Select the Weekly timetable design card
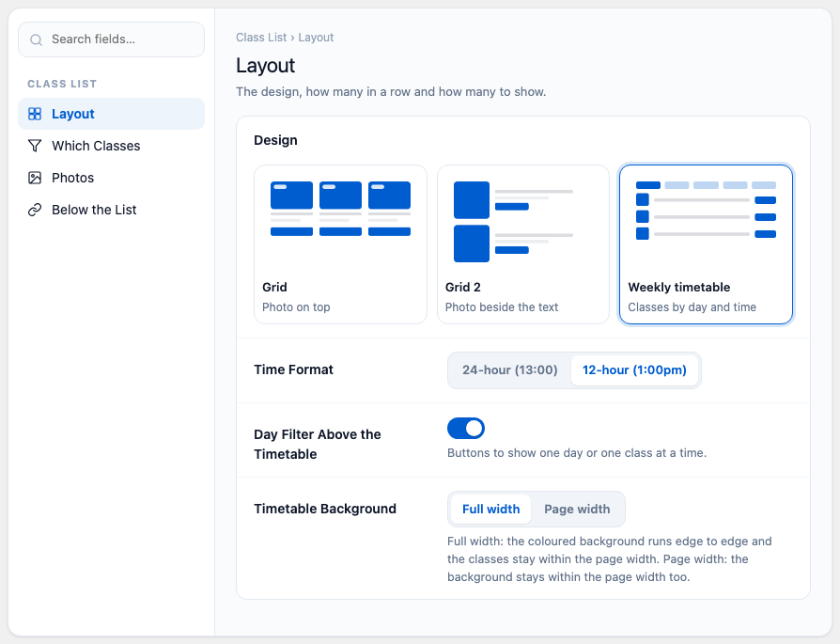The height and width of the screenshot is (644, 840). point(706,244)
